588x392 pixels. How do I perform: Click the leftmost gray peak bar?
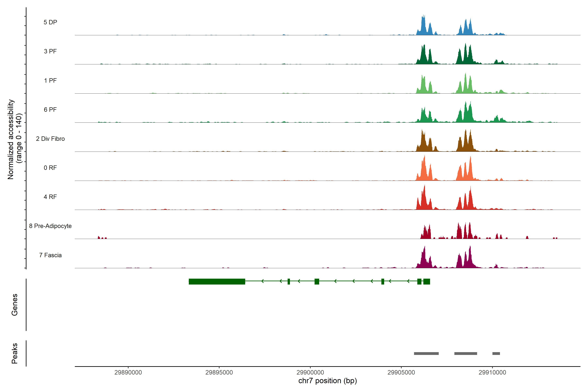coord(426,353)
